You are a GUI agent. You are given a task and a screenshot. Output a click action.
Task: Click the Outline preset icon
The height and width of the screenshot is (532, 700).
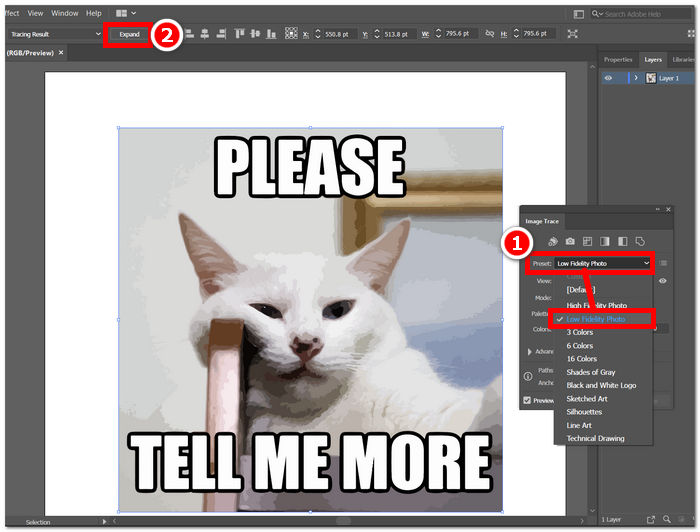pyautogui.click(x=640, y=241)
